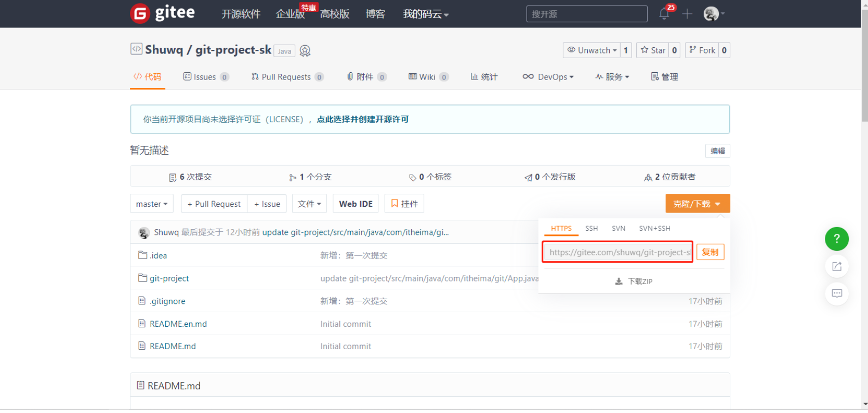Click the Gitee logo icon

(x=140, y=14)
